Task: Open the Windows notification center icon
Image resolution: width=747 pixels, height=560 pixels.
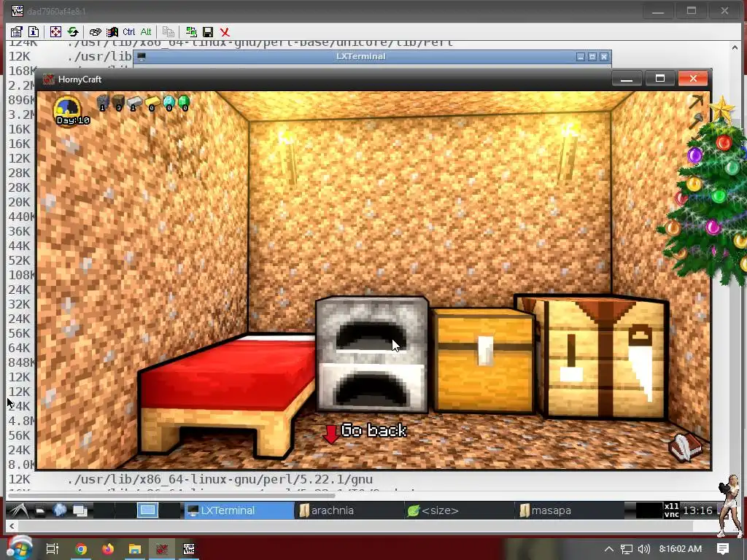Action: (723, 549)
